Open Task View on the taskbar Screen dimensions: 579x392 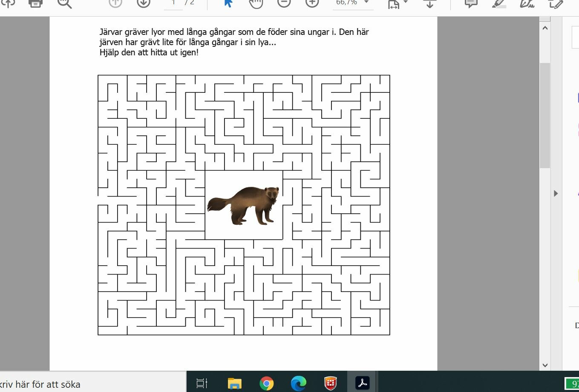click(x=202, y=383)
